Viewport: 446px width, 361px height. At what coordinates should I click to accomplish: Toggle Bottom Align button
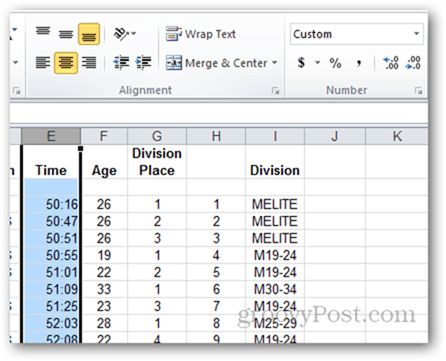click(89, 34)
